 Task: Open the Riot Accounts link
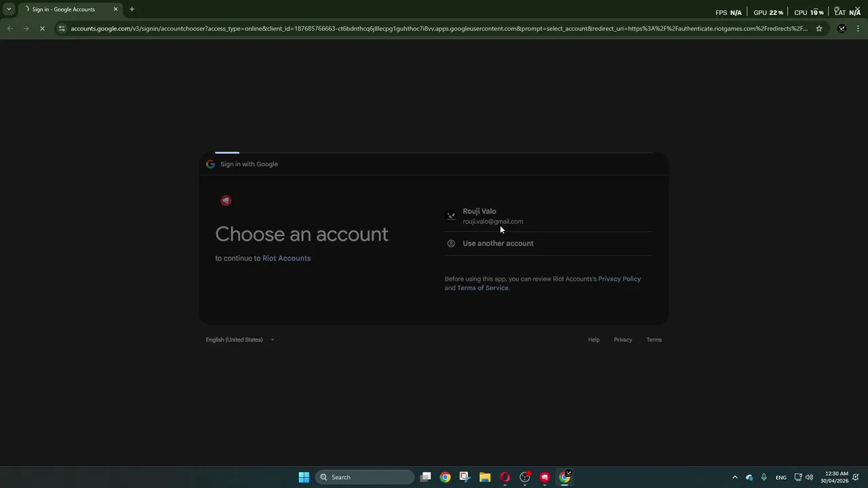286,258
